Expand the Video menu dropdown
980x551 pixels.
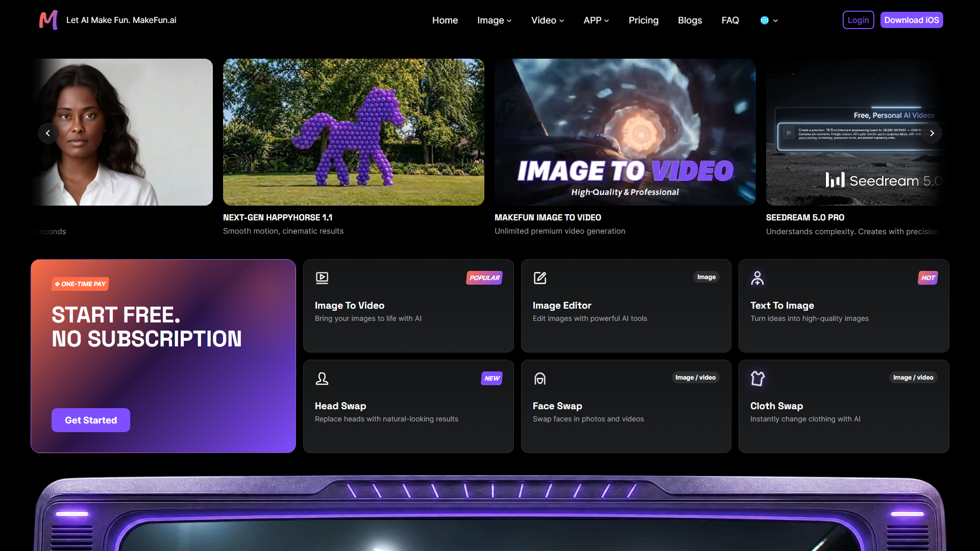click(x=548, y=20)
